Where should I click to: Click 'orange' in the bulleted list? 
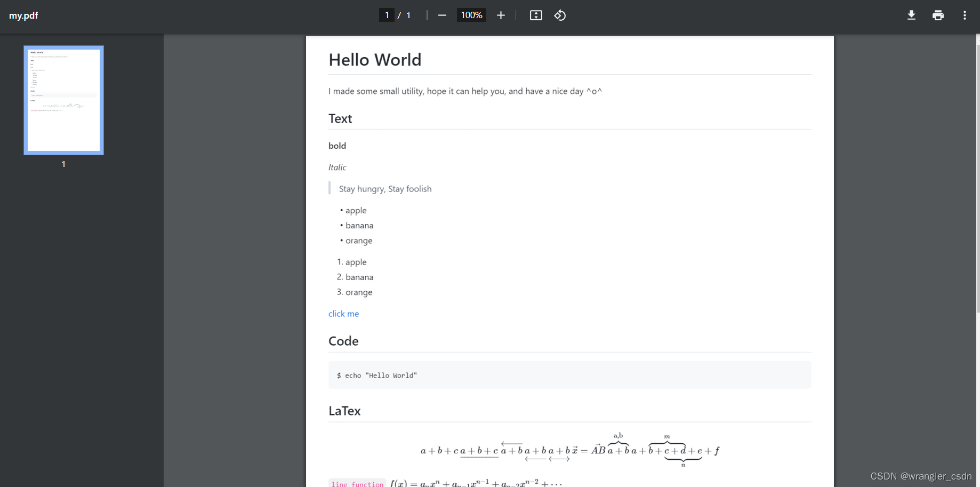click(359, 241)
